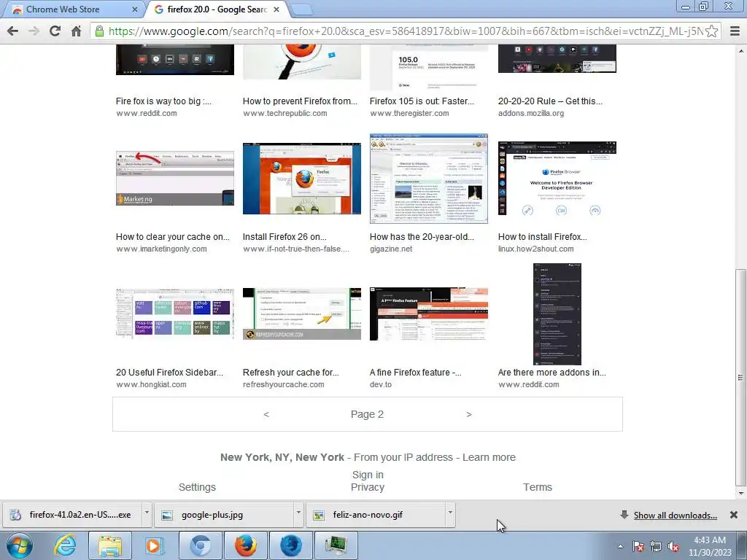Click the orange Firefox taskbar icon
This screenshot has height=560, width=747.
pos(245,545)
